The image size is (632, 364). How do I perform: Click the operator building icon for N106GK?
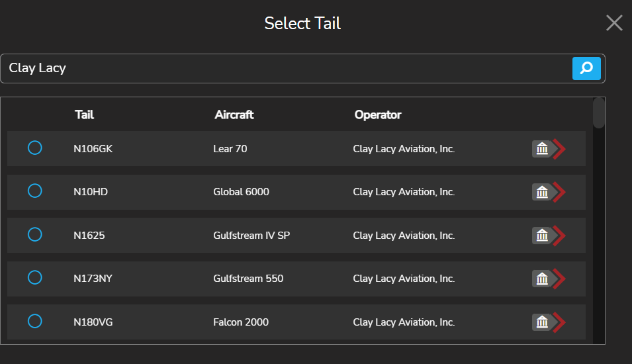(x=542, y=149)
